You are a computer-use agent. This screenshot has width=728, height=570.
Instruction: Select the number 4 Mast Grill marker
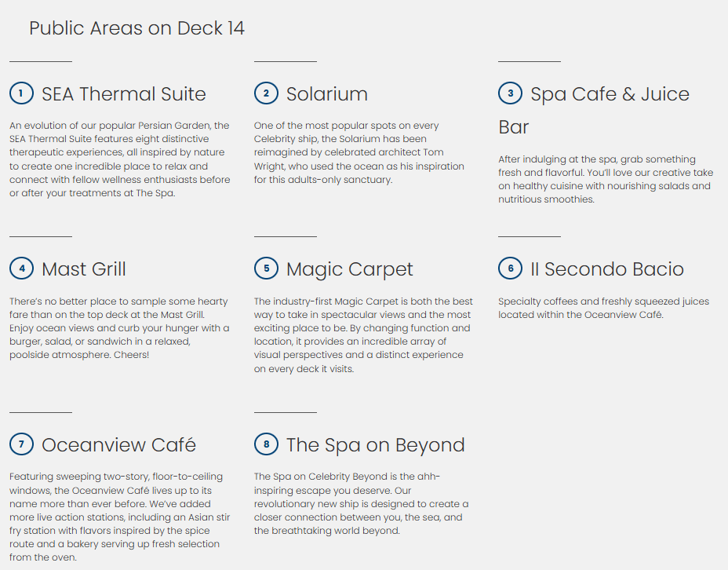tap(21, 269)
